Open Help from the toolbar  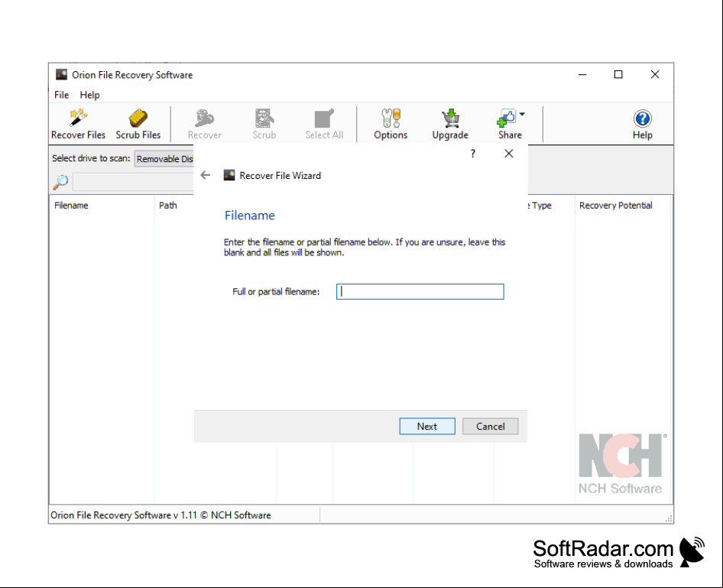(x=642, y=124)
